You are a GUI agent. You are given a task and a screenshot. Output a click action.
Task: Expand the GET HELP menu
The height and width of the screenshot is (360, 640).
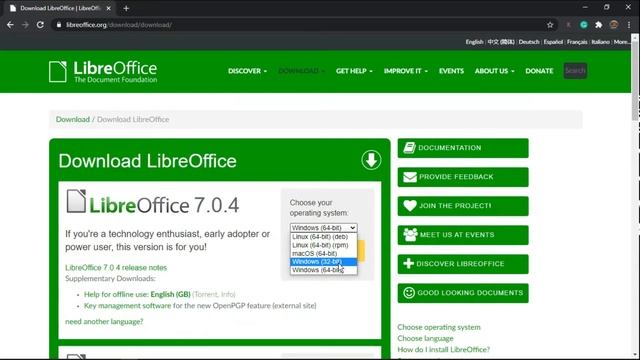354,71
